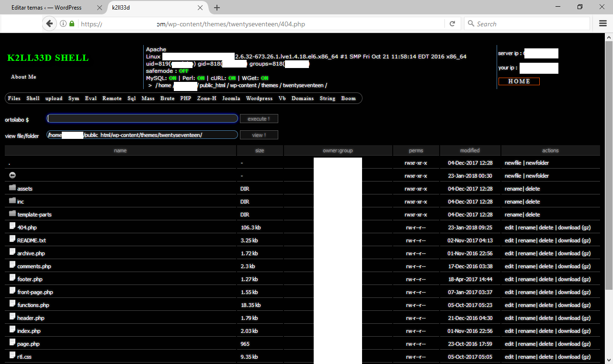Open the Sql menu item

(x=132, y=98)
